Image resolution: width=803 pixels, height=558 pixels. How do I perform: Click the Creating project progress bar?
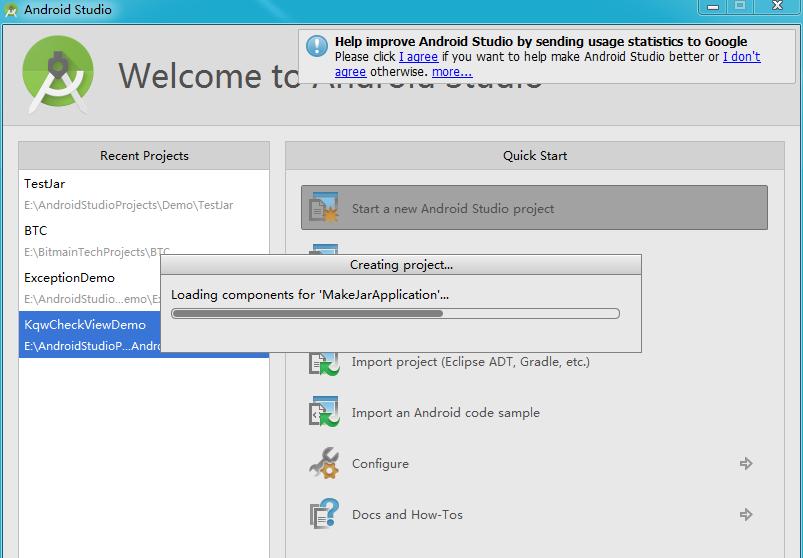[395, 313]
